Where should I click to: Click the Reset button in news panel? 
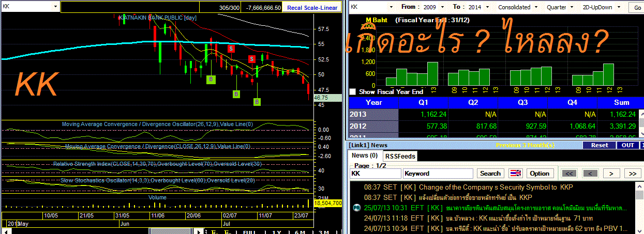[600, 145]
